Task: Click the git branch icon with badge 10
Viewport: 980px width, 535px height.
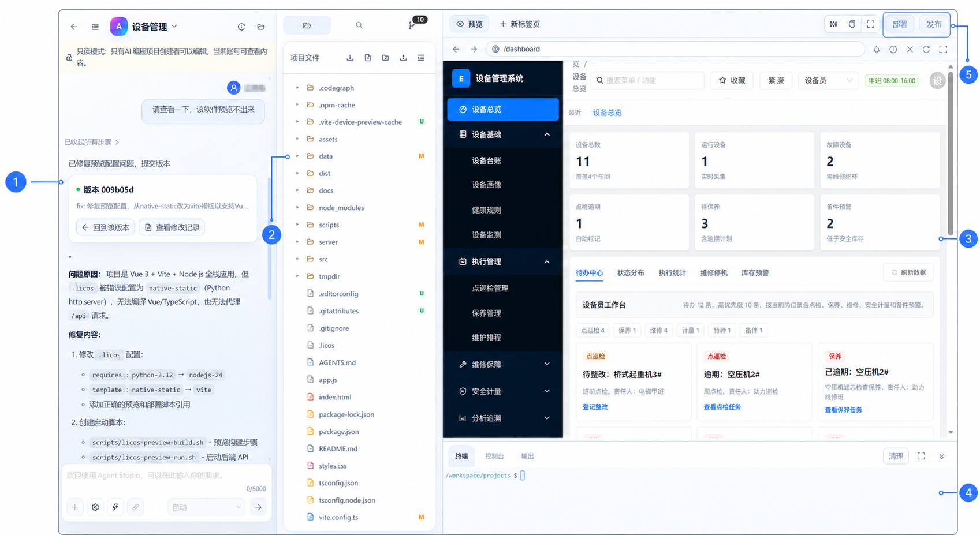Action: 412,25
